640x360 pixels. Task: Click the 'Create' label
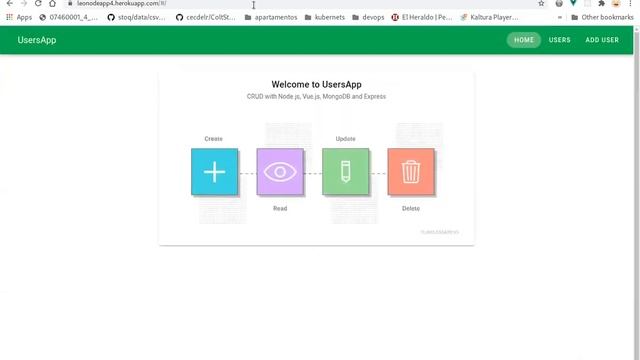213,139
